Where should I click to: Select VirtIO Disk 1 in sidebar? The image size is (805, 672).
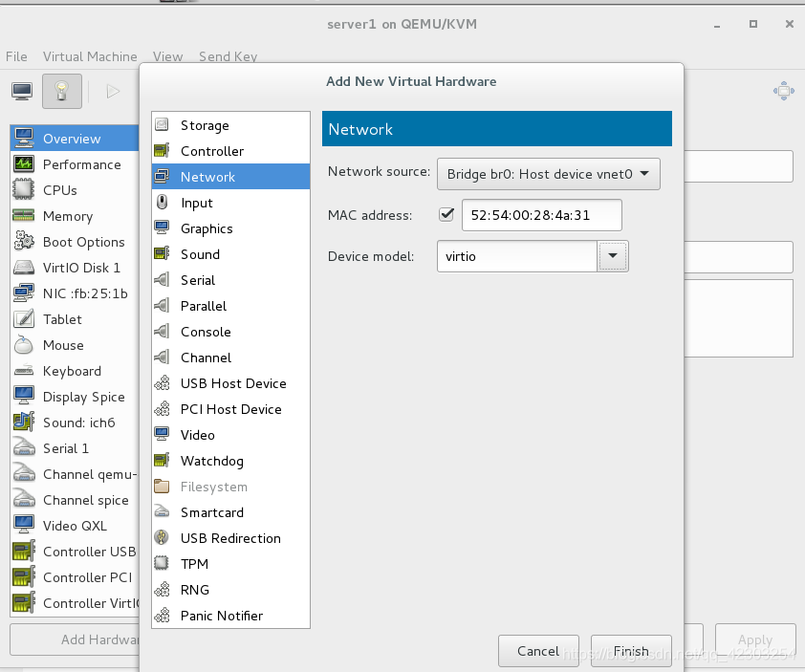(75, 268)
